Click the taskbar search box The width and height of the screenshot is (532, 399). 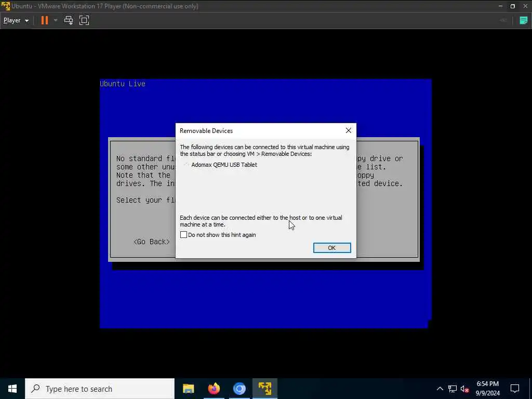100,389
